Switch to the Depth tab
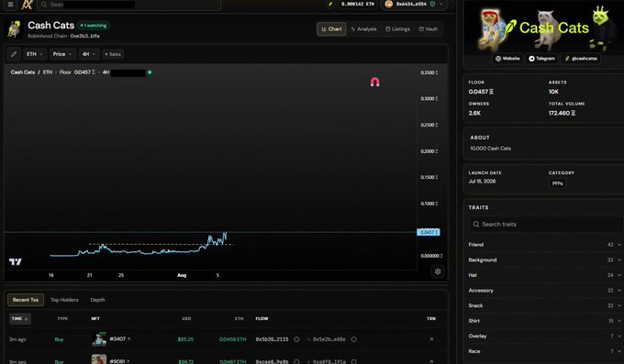624x364 pixels. pyautogui.click(x=97, y=300)
